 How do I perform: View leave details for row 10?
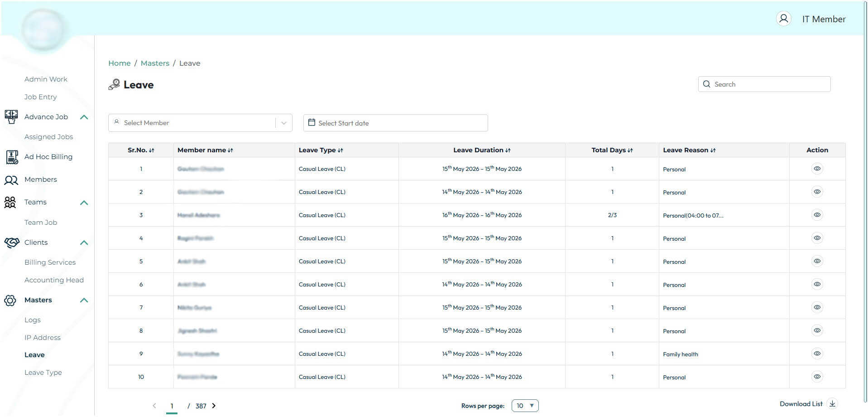tap(817, 377)
